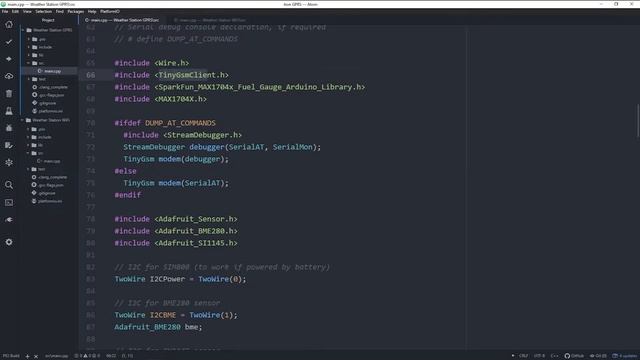Image resolution: width=640 pixels, height=360 pixels.
Task: Click the snowflake-shaped toolbar icon
Action: point(9,162)
